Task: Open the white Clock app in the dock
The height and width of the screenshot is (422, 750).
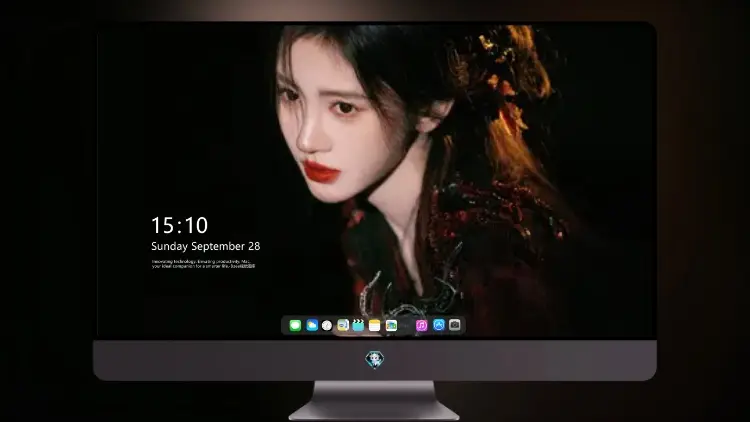Action: point(327,325)
